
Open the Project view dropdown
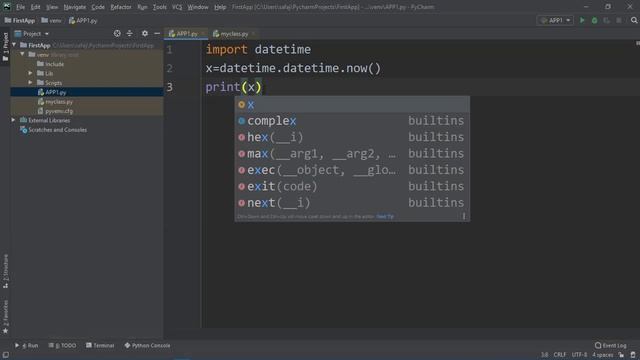[x=32, y=33]
